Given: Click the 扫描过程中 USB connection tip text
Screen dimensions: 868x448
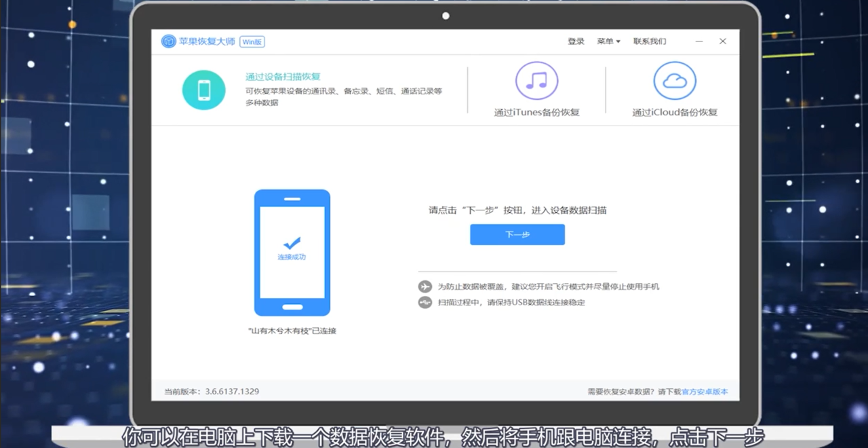Looking at the screenshot, I should [x=511, y=303].
